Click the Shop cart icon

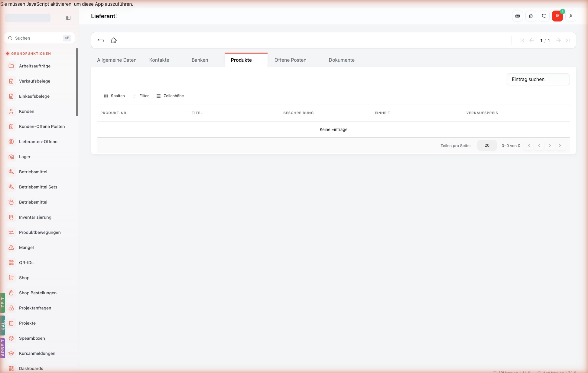click(x=11, y=278)
